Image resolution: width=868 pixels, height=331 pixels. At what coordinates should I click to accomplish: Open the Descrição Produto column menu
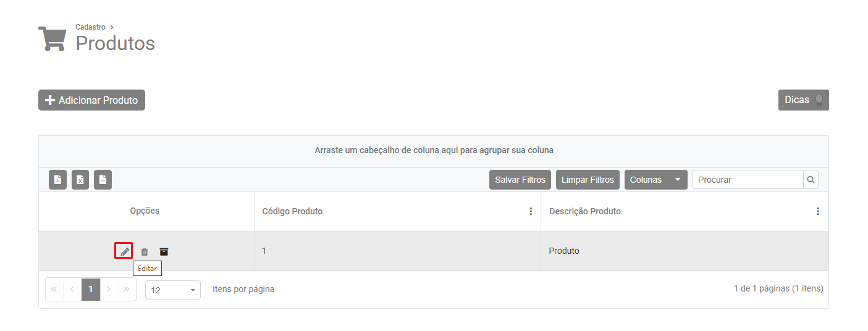pos(818,211)
